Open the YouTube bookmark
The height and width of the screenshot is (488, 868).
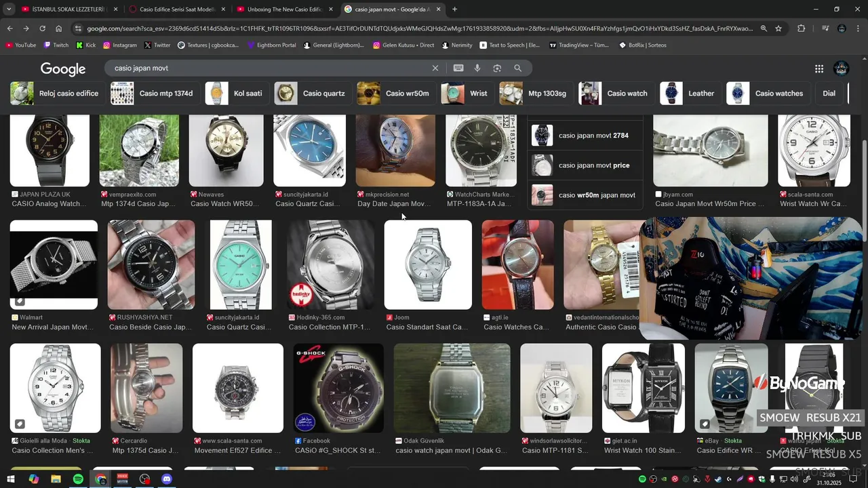click(20, 45)
